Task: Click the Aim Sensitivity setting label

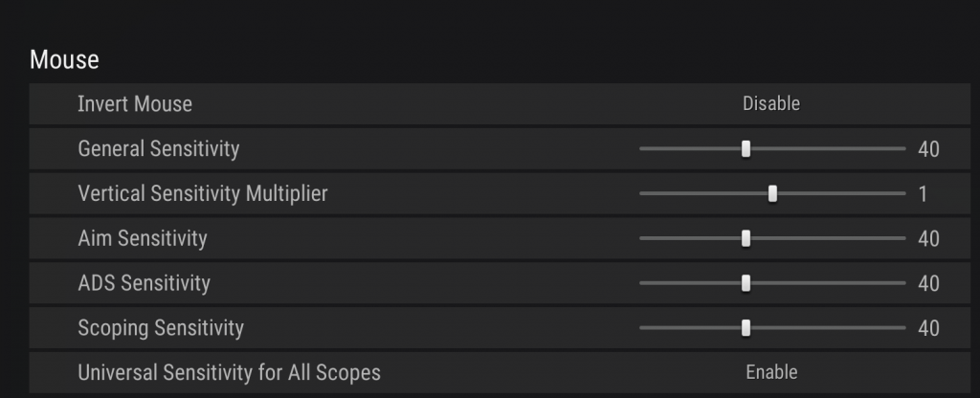Action: point(143,238)
